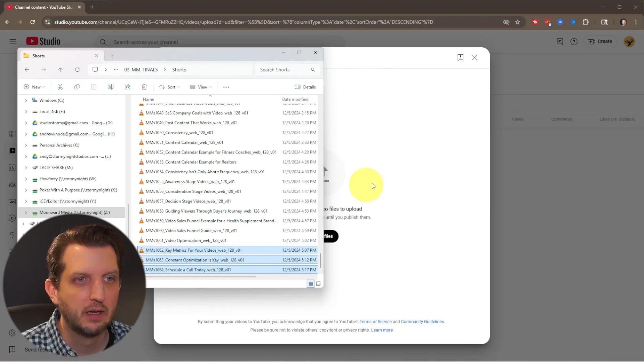Open the New dropdown in Explorer
The image size is (644, 362).
[x=34, y=87]
